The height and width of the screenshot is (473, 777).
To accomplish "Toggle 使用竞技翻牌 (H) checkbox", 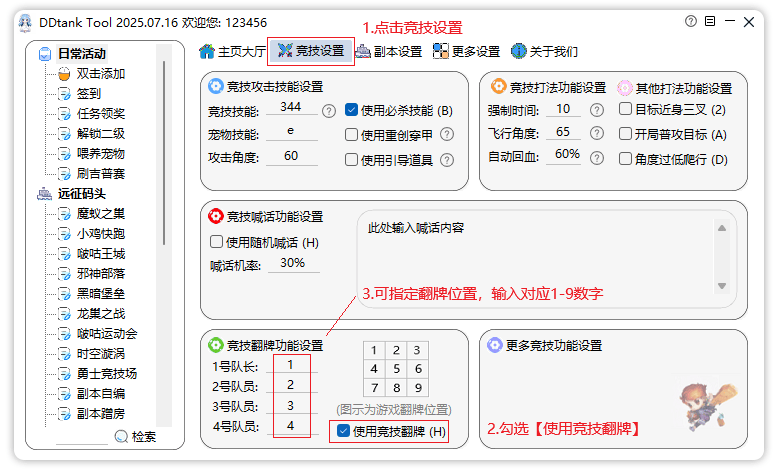I will [x=343, y=431].
